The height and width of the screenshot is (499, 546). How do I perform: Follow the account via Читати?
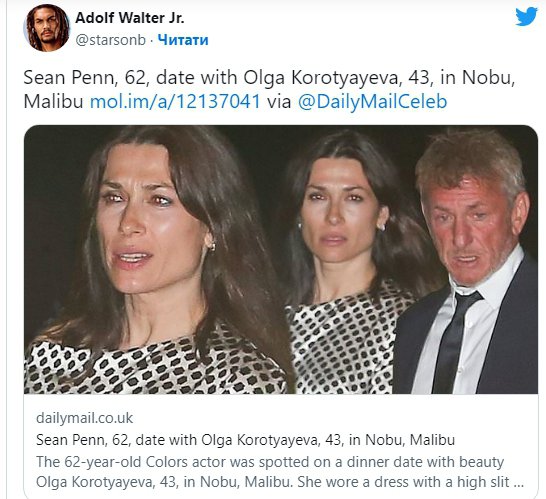(x=183, y=40)
